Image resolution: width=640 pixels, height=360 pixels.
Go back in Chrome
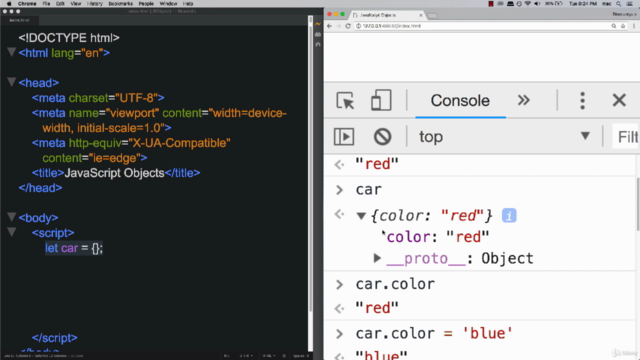pyautogui.click(x=329, y=26)
